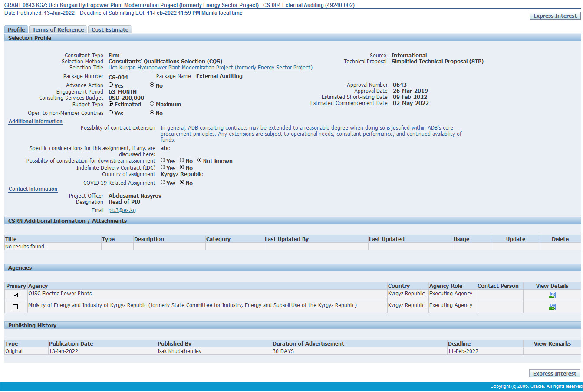Choose No for downstream assignment consideration
The image size is (583, 392).
182,160
